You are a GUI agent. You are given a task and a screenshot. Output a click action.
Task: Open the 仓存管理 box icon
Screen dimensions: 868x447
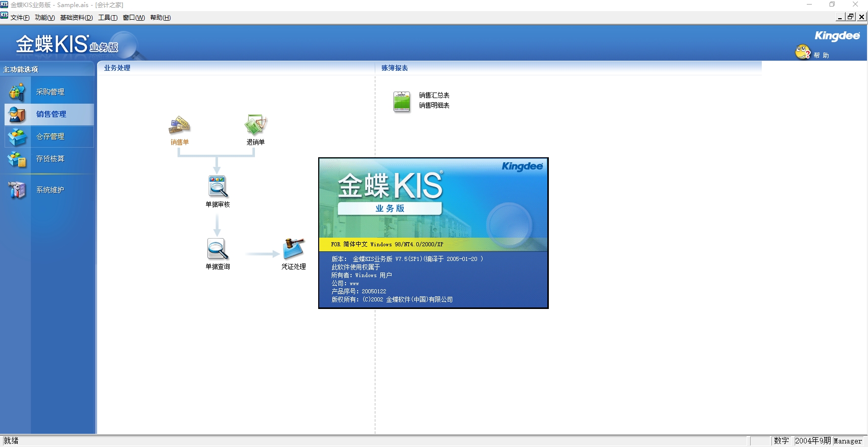17,137
